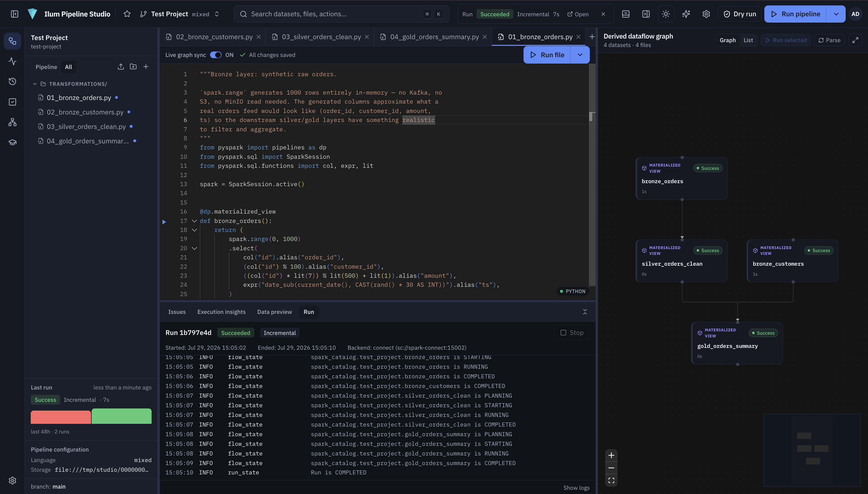Fold the bronze_orders function at line 17
868x494 pixels.
[x=194, y=221]
